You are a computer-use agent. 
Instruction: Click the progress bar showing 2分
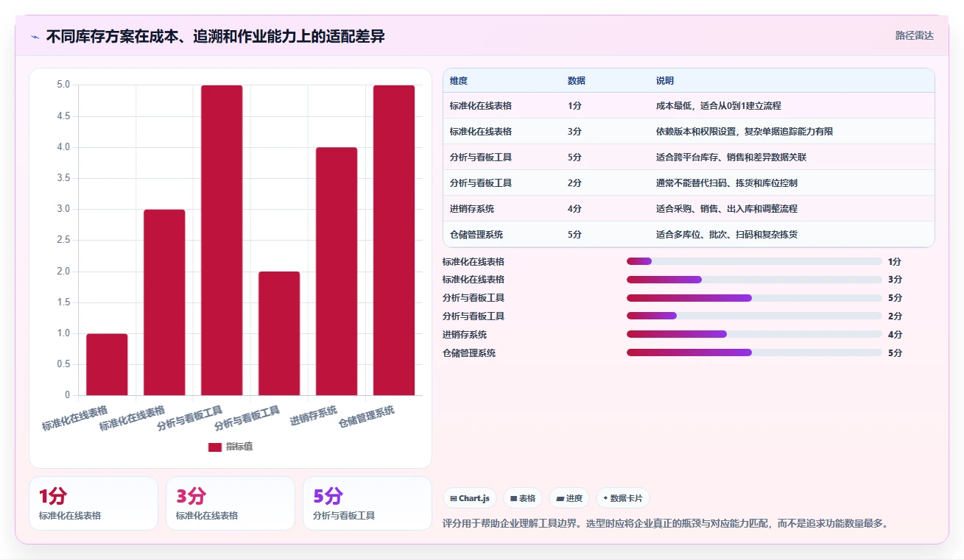tap(754, 316)
